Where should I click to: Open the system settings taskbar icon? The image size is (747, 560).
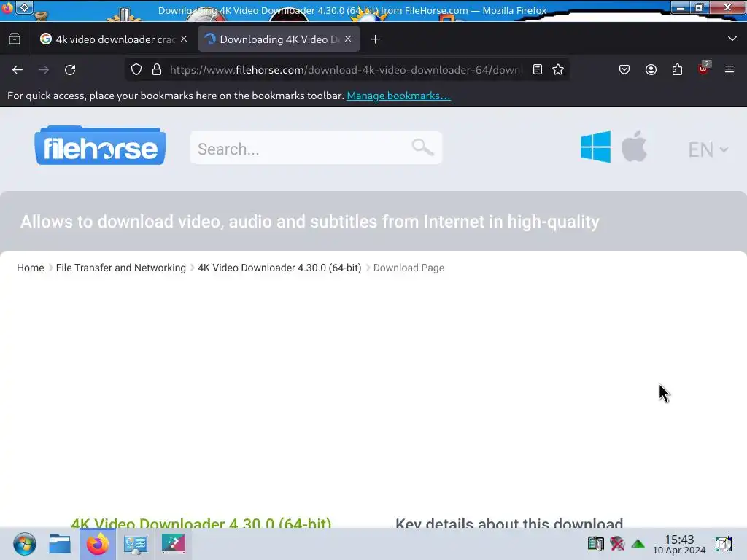tap(135, 544)
